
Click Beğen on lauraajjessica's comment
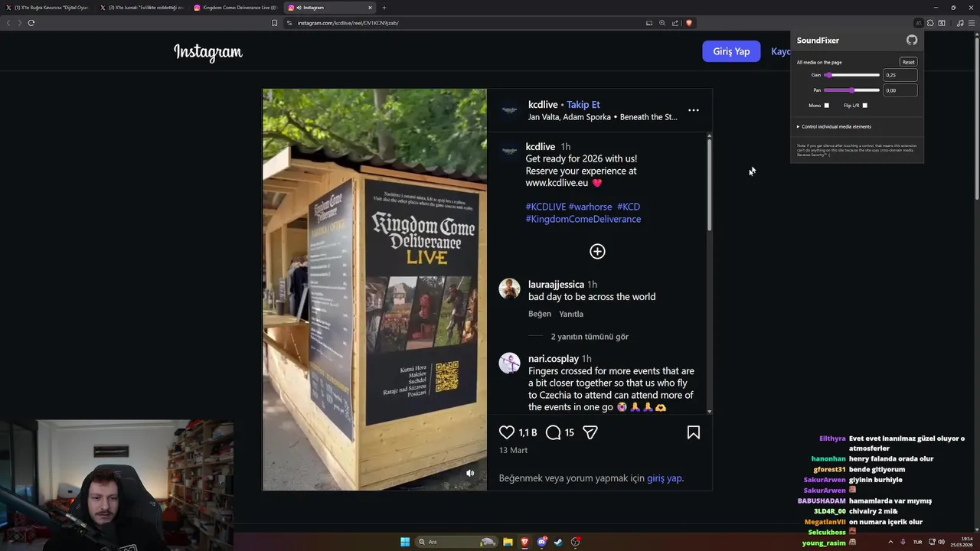[540, 314]
